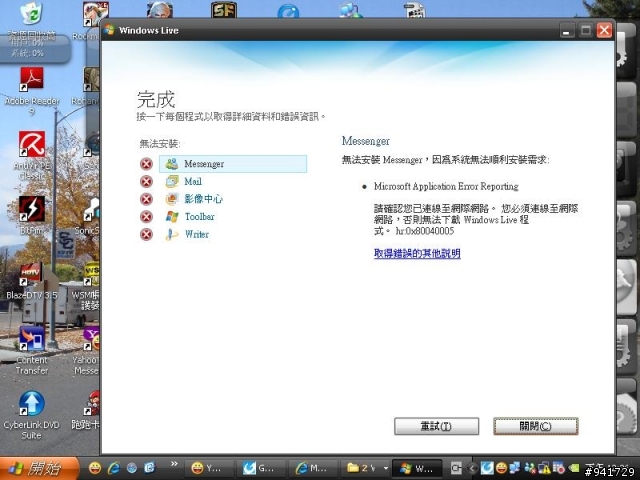Image resolution: width=640 pixels, height=480 pixels.
Task: Switch to the W... Windows Live taskbar button
Action: click(417, 469)
